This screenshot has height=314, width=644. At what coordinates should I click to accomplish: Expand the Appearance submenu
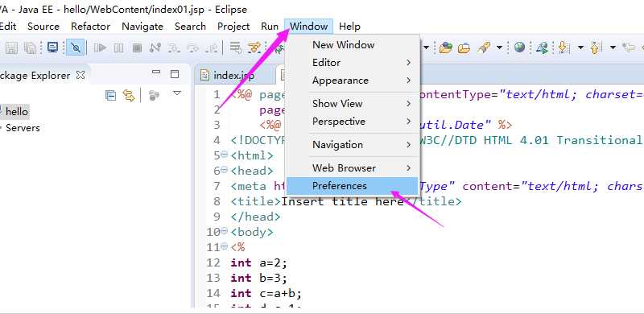click(352, 81)
